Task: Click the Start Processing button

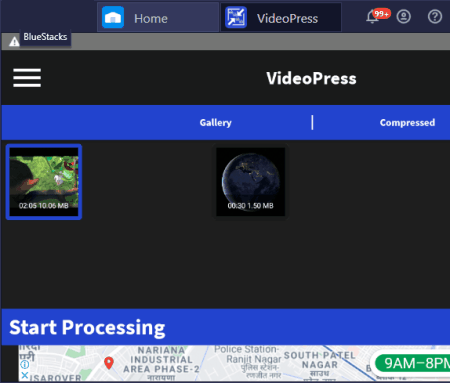Action: coord(226,327)
